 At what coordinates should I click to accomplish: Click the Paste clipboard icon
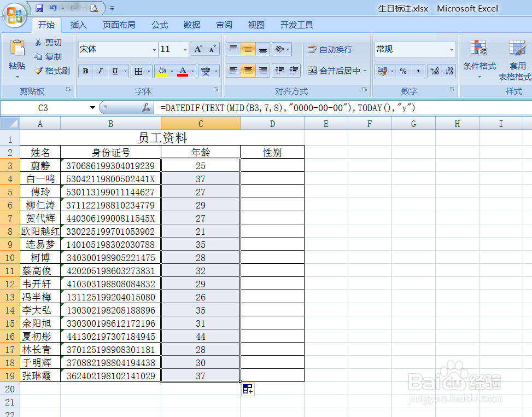(x=17, y=48)
